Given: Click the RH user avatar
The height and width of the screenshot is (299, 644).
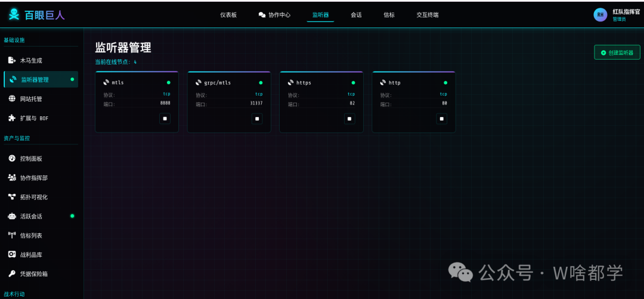Looking at the screenshot, I should [600, 15].
